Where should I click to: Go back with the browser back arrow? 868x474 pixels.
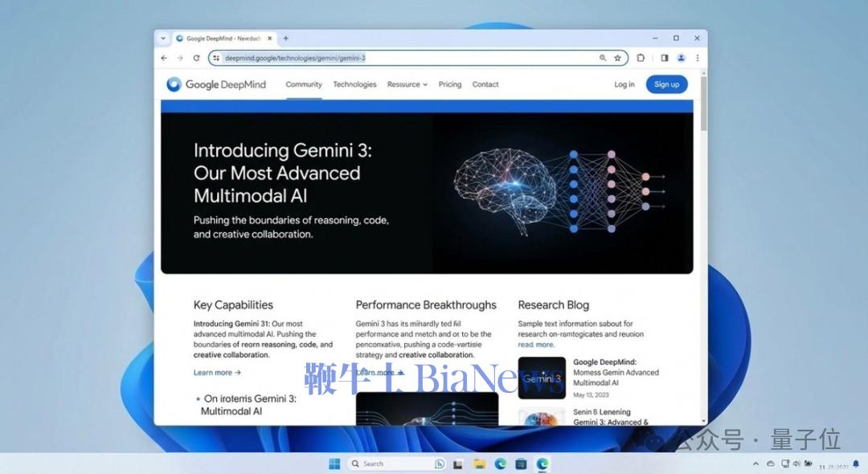pyautogui.click(x=164, y=58)
